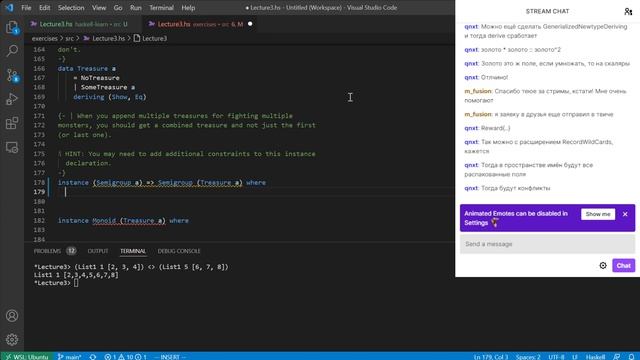This screenshot has height=360, width=640.
Task: Focus the Send a message input
Action: 547,244
